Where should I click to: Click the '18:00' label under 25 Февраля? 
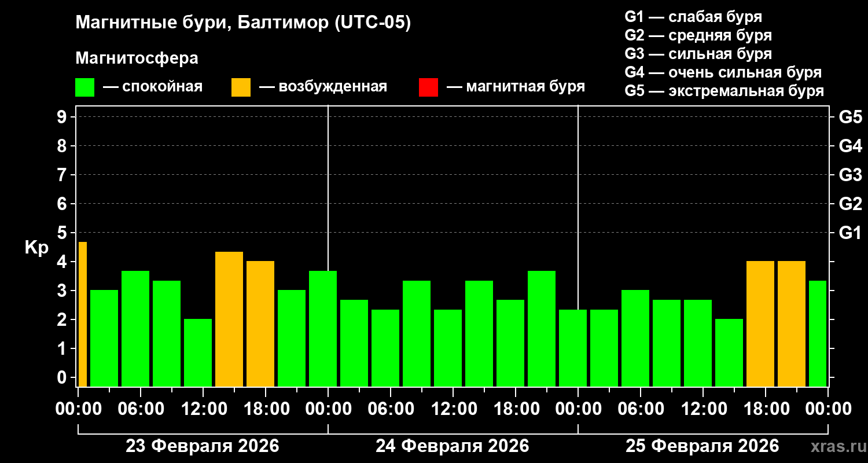(766, 409)
